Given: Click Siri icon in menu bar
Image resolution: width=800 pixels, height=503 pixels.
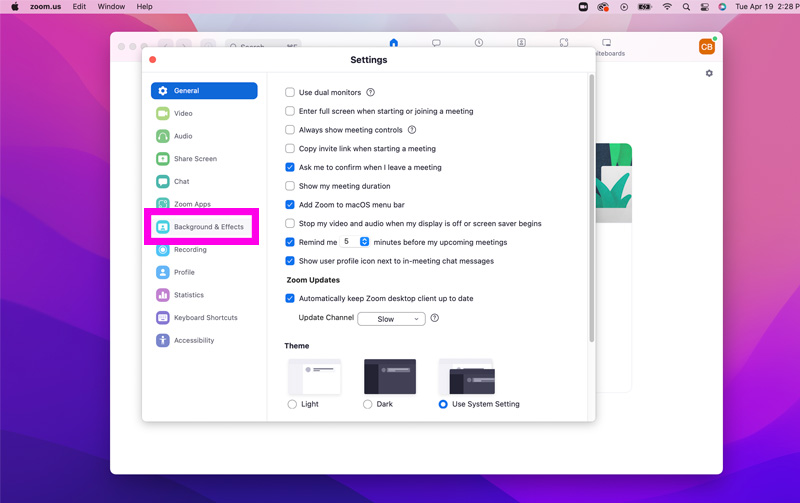Looking at the screenshot, I should click(722, 7).
